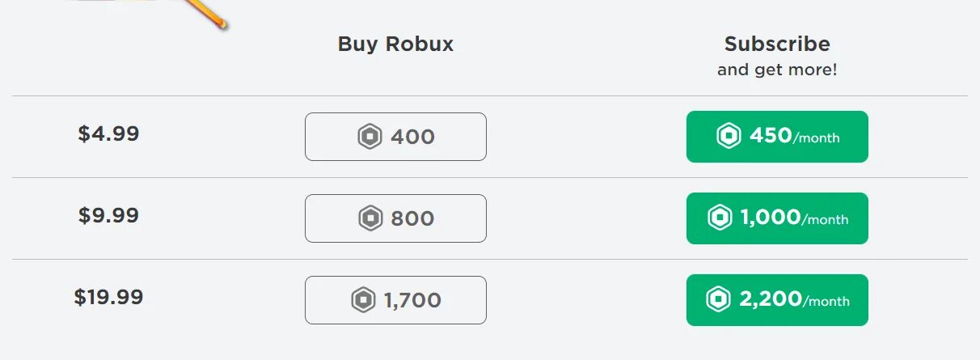Click the white Robux icon beside 1,000/month
Viewport: 980px width, 360px height.
(x=720, y=218)
